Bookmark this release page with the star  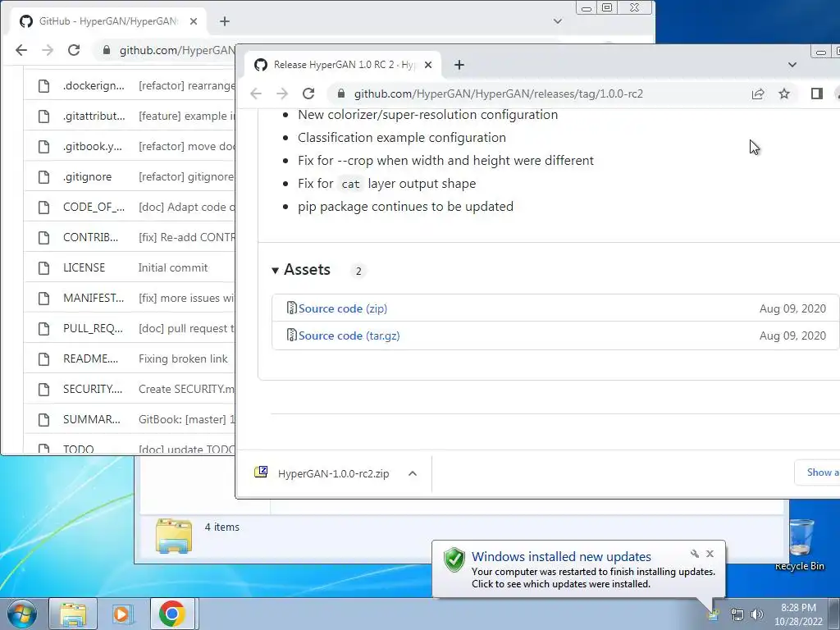[x=784, y=94]
